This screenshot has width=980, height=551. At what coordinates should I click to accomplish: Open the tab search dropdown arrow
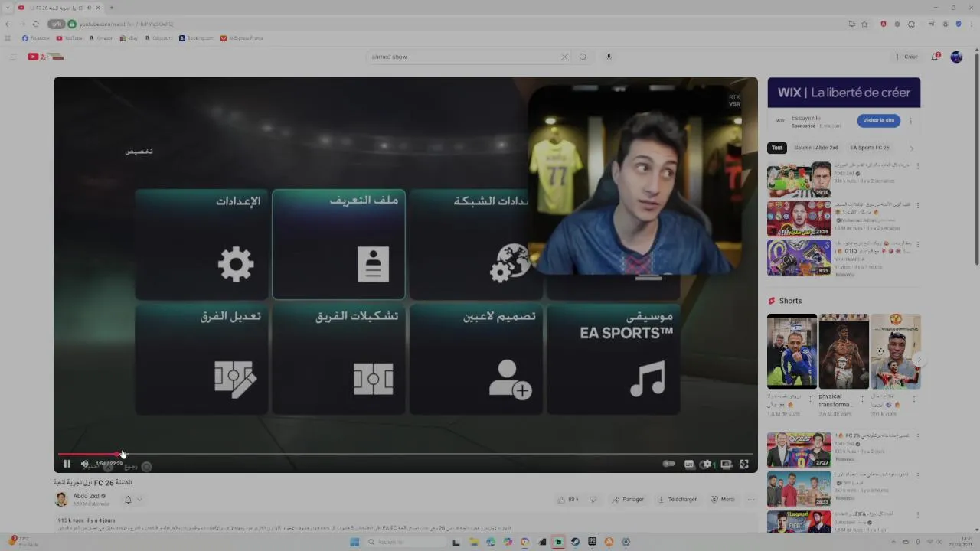pyautogui.click(x=8, y=8)
